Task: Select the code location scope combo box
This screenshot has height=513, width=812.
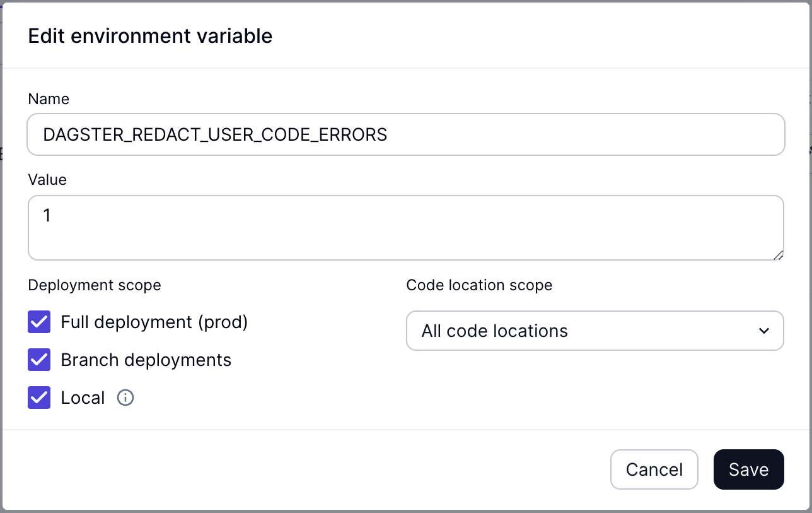Action: (x=595, y=330)
